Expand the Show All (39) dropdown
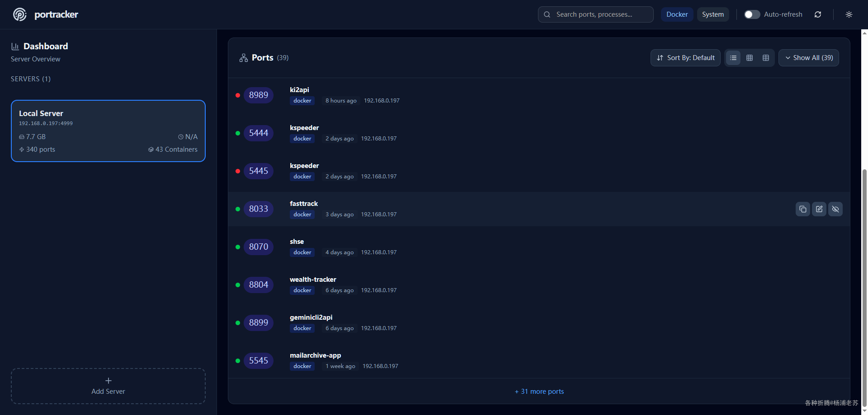The image size is (868, 415). coord(809,58)
